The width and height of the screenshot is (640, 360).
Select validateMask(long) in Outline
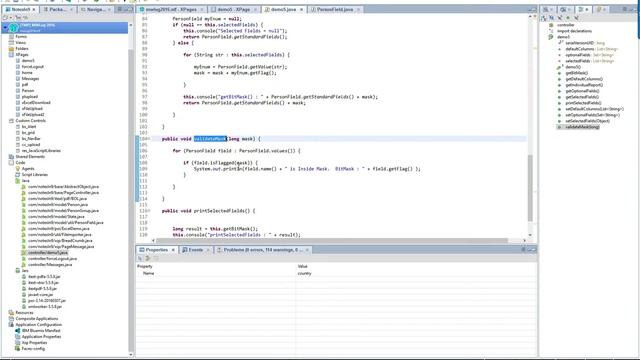point(582,127)
